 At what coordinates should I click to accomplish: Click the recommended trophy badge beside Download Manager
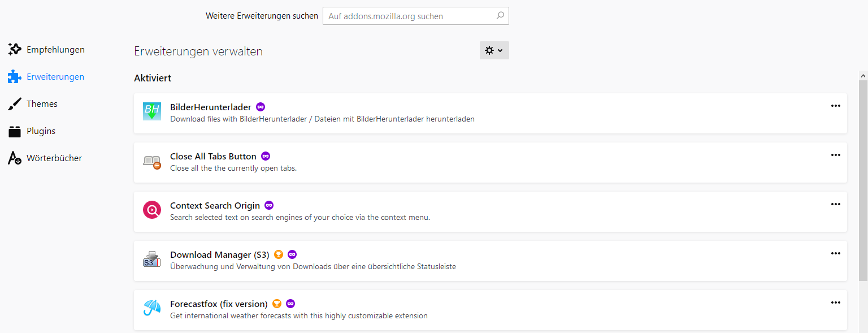click(x=279, y=254)
